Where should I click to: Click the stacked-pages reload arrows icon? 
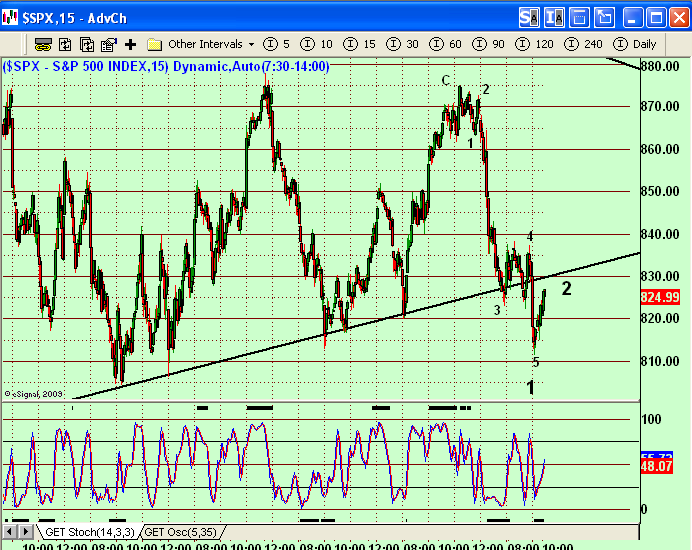pyautogui.click(x=86, y=44)
